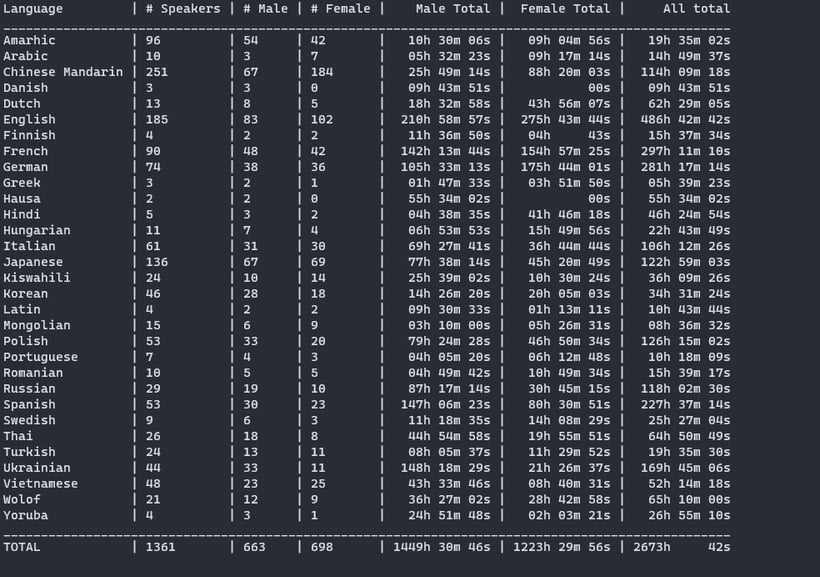Viewport: 820px width, 577px height.
Task: Click the 'Kiswahili' language name
Action: click(37, 278)
